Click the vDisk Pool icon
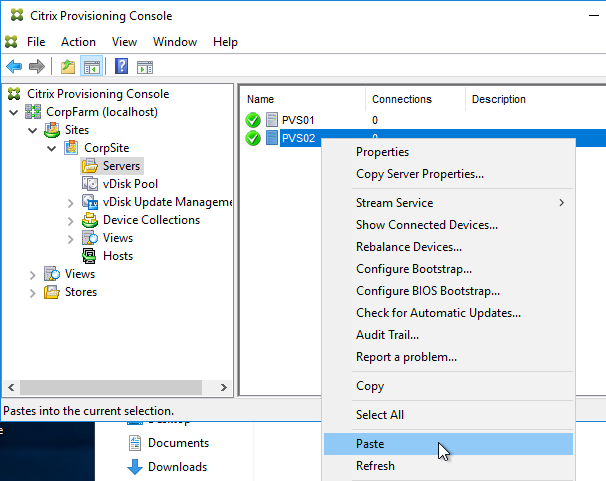606x481 pixels. (90, 184)
